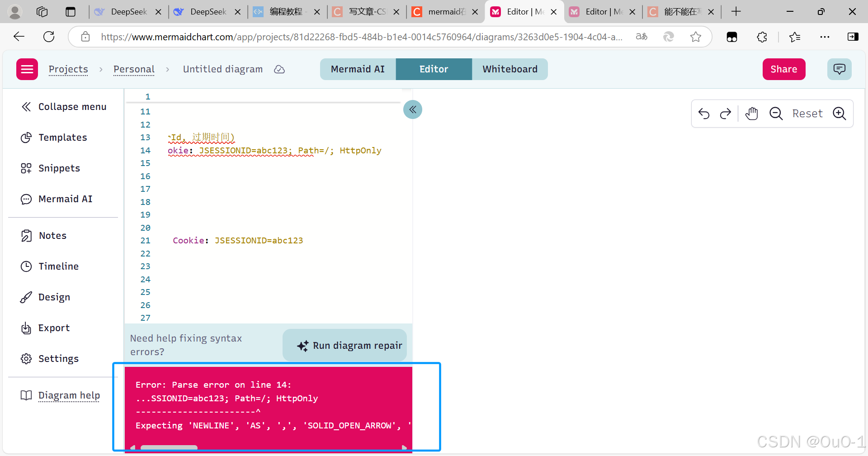Open the Diagram help link
The width and height of the screenshot is (868, 456).
pyautogui.click(x=69, y=395)
